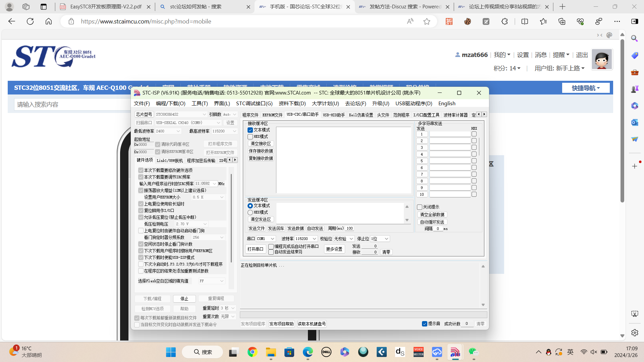Open the 扫描串口 COM port dropdown
Screen dimensions: 644x362
point(218,123)
